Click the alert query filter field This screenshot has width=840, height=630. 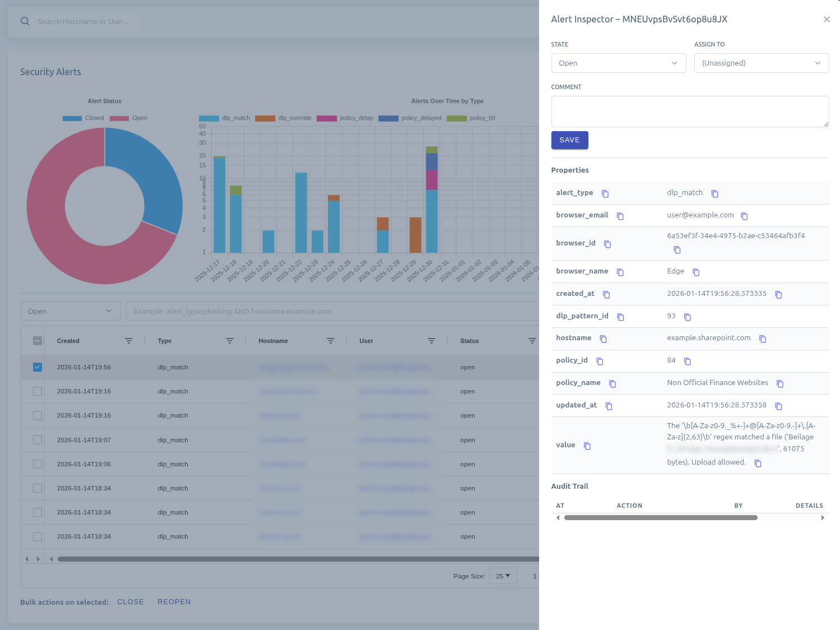tap(333, 311)
